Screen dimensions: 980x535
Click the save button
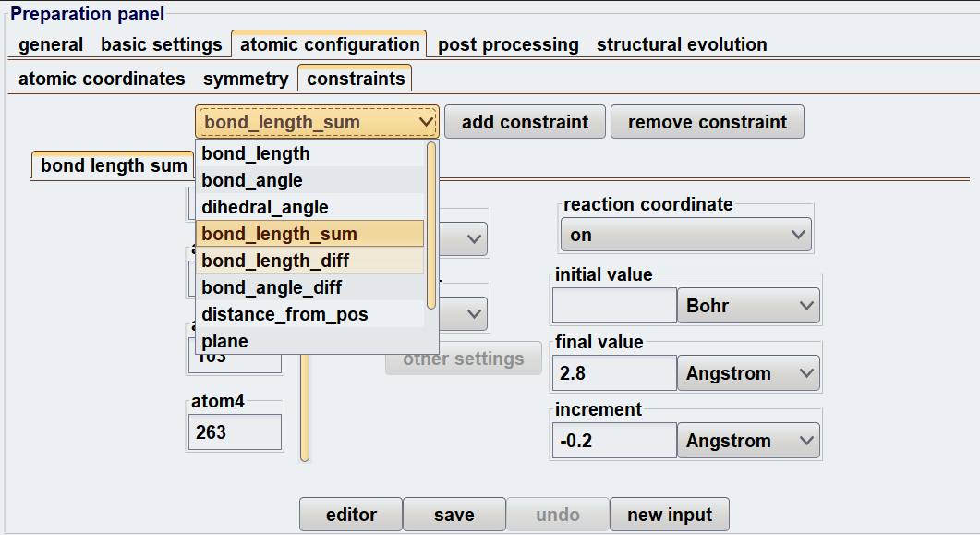click(x=454, y=515)
